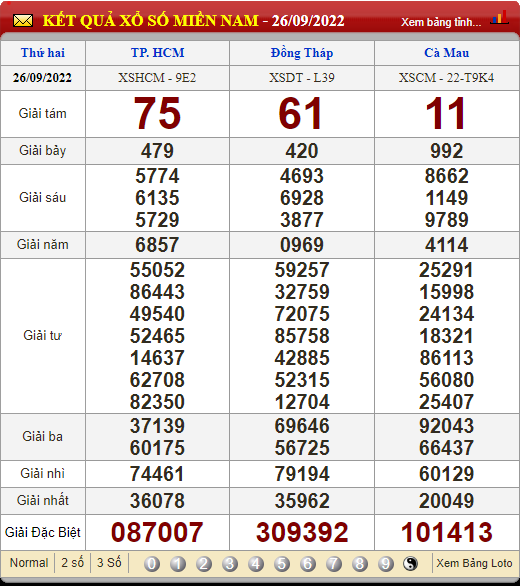Click the Giải tư number 86113
Screen dimensions: 520x586
(x=447, y=358)
